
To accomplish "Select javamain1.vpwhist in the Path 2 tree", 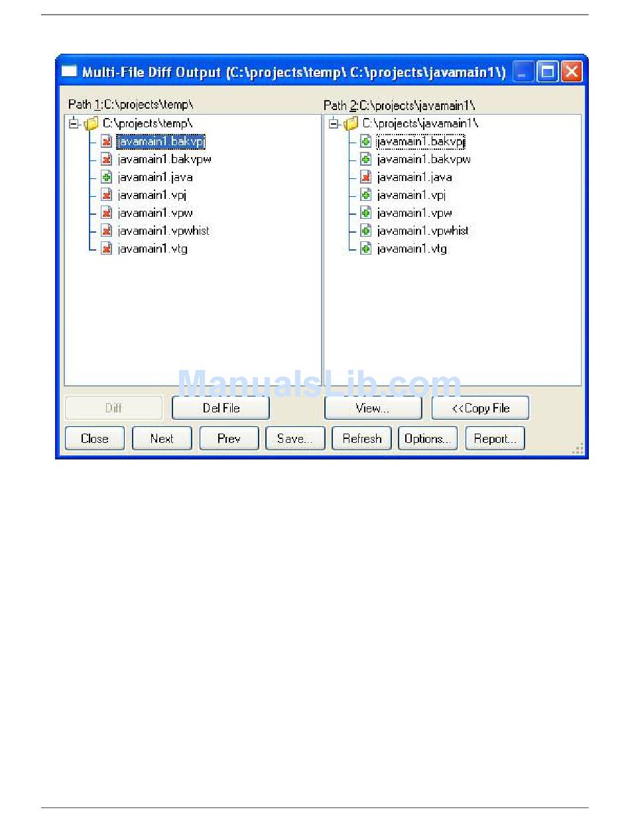I will [422, 231].
